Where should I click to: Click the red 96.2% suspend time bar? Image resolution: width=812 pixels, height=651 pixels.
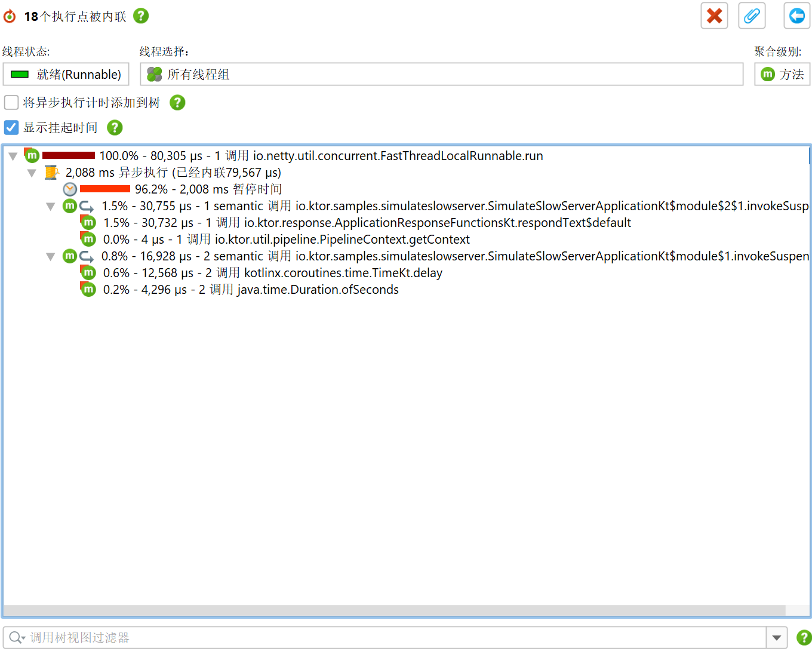tap(104, 189)
